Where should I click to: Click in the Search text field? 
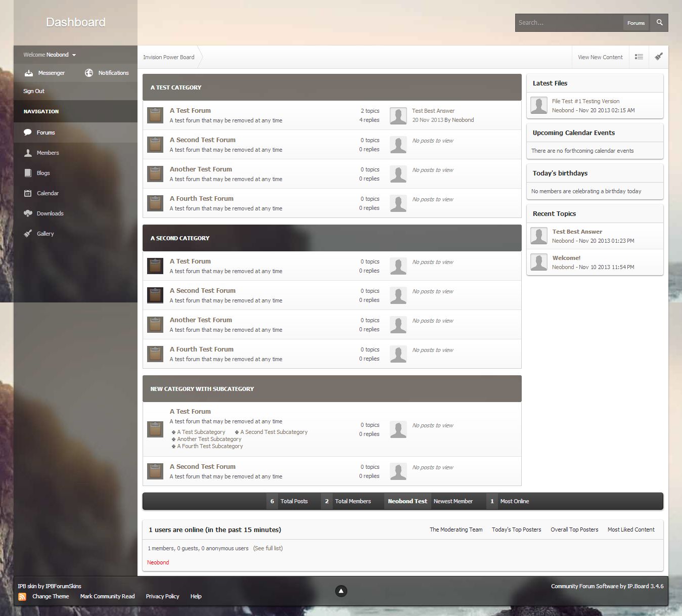[x=569, y=23]
